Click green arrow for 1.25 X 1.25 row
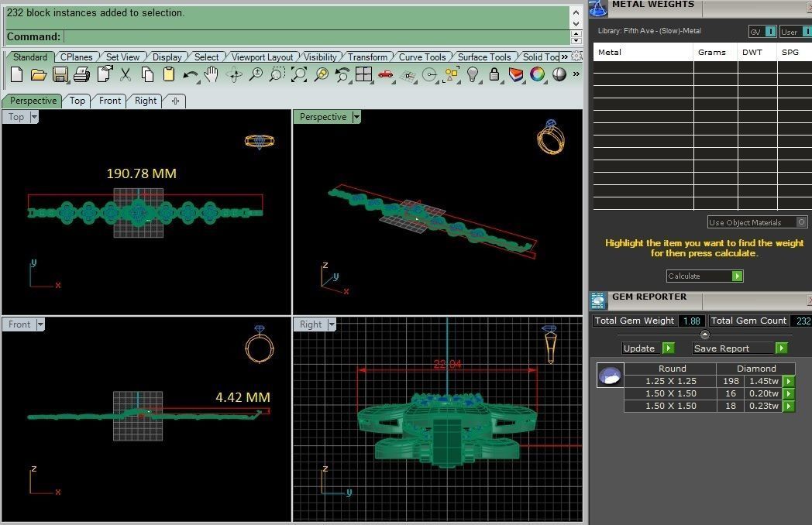The image size is (812, 525). (789, 381)
